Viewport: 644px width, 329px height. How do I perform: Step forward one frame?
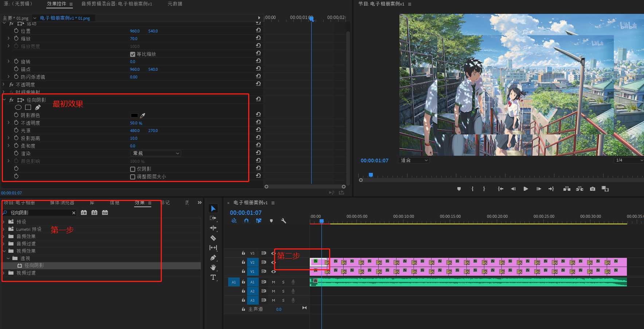click(539, 189)
